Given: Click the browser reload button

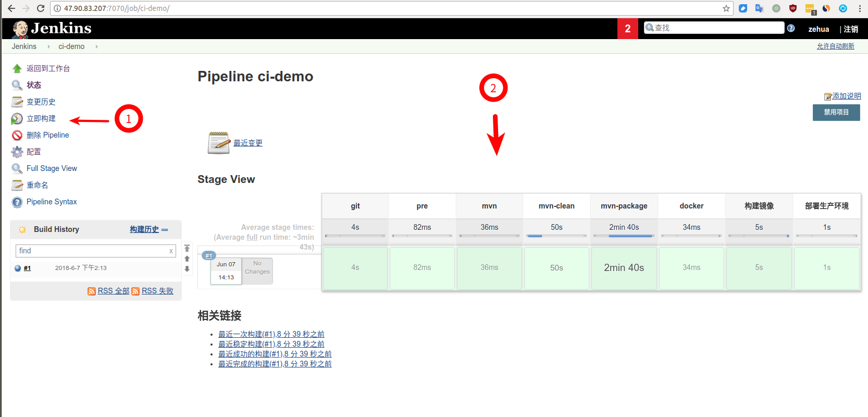Looking at the screenshot, I should point(41,8).
